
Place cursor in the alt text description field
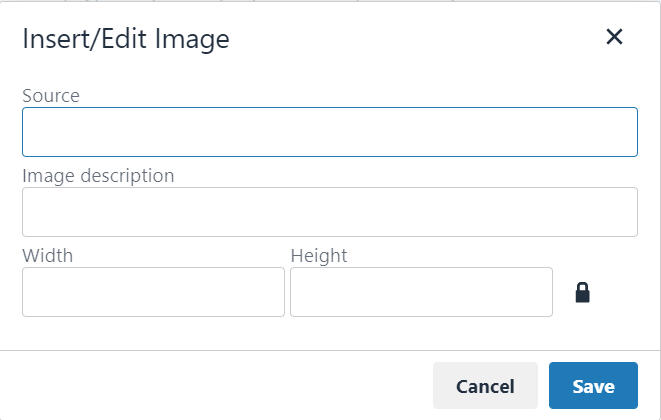329,212
